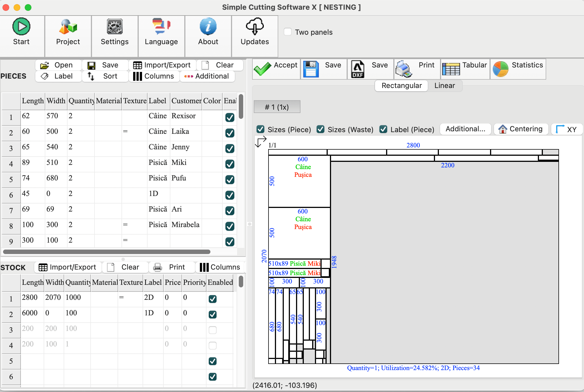The width and height of the screenshot is (584, 392).
Task: Accept the nesting result with green checkmark
Action: 275,69
